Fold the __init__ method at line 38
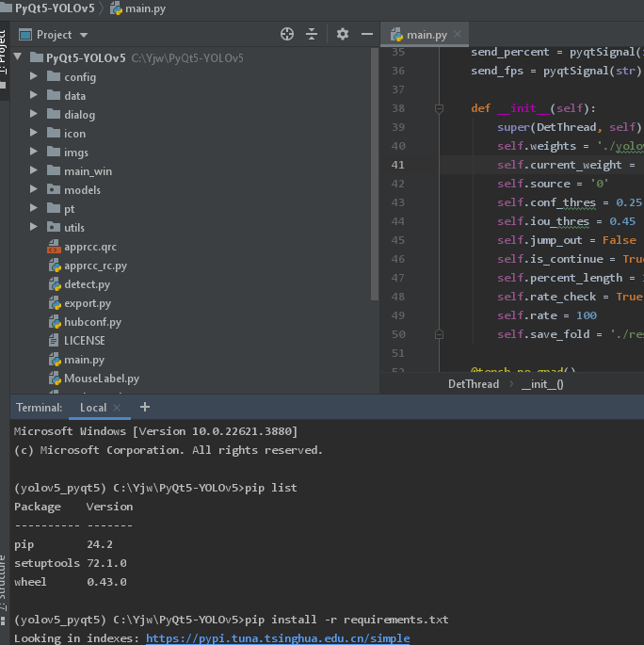 439,108
